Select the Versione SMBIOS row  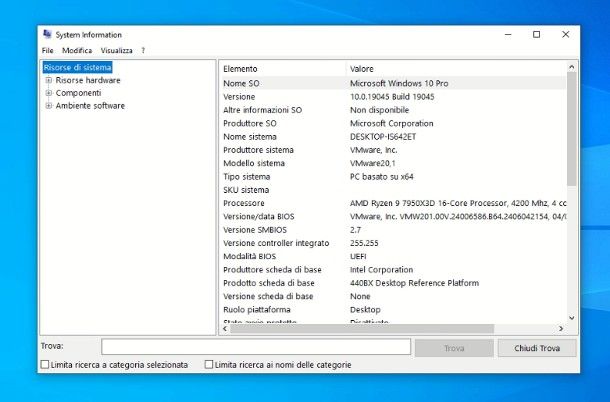click(393, 230)
